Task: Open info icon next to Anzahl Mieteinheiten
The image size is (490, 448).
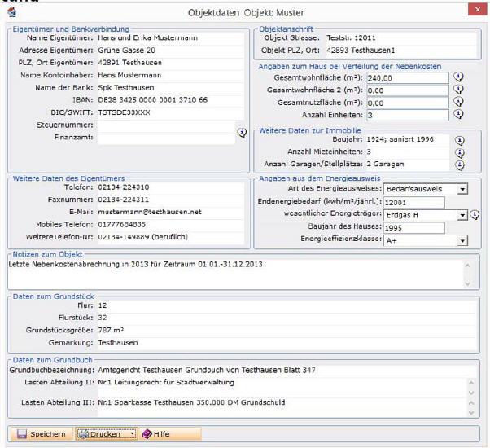Action: (459, 153)
